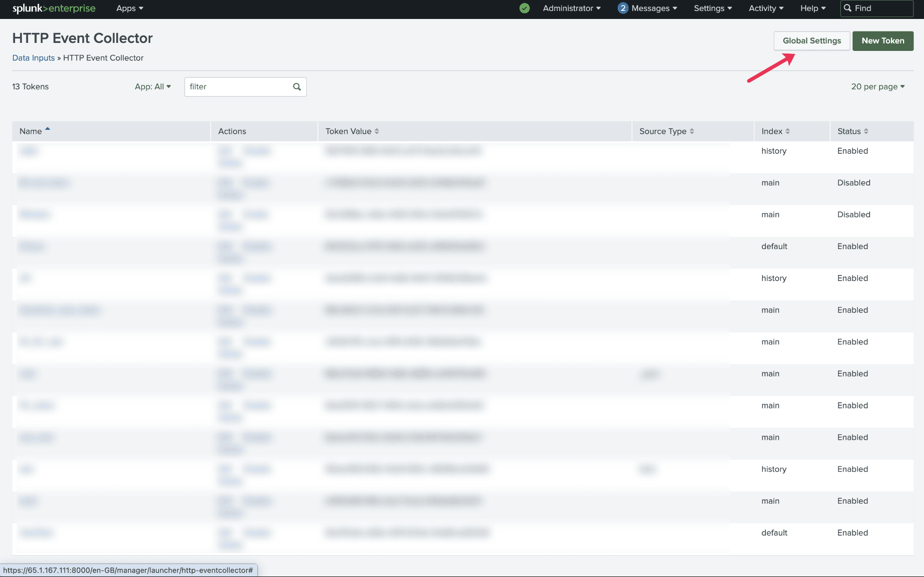924x577 pixels.
Task: Sort by Source Type column
Action: (667, 131)
